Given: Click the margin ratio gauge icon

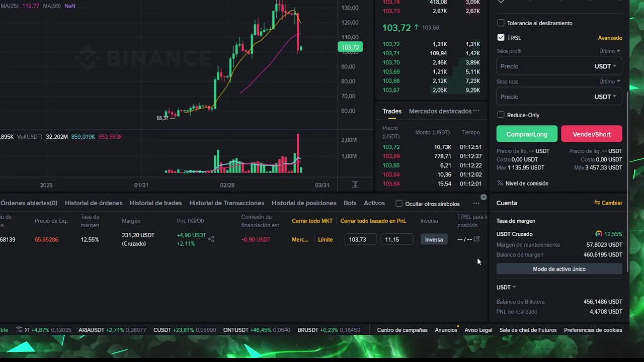Looking at the screenshot, I should click(x=599, y=234).
